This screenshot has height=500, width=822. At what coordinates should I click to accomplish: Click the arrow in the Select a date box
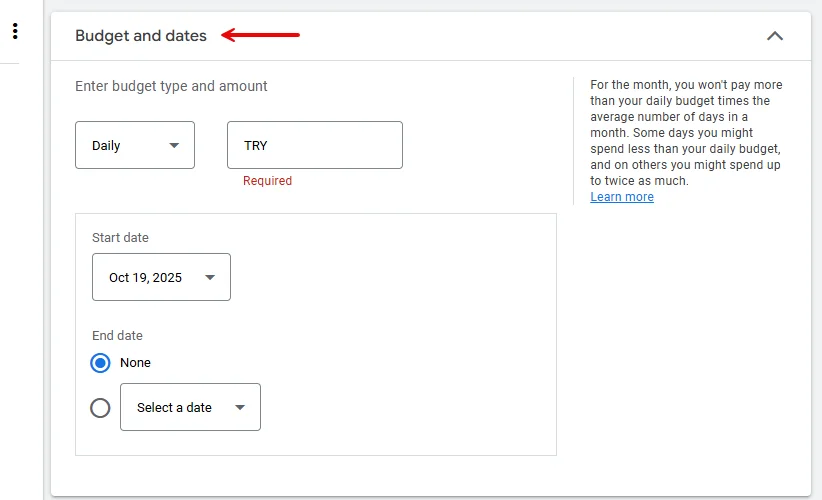click(x=240, y=407)
